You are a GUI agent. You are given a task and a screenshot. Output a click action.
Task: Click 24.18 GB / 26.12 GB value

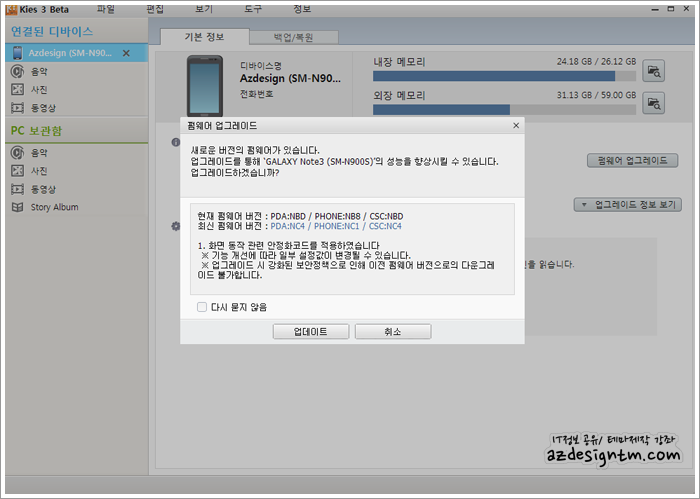pos(596,62)
